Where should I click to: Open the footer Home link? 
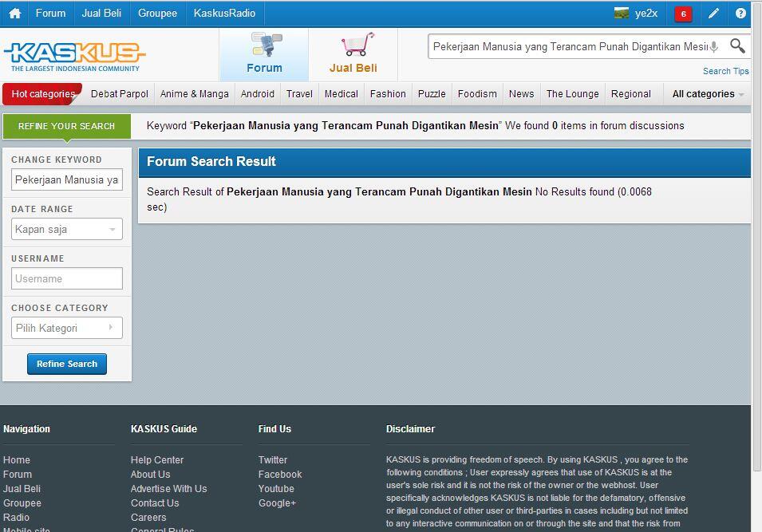17,459
